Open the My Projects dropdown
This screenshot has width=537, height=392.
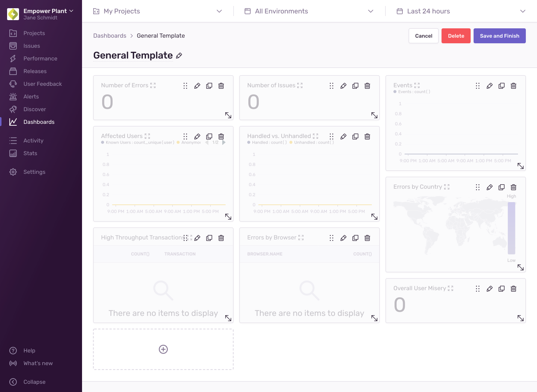[157, 11]
